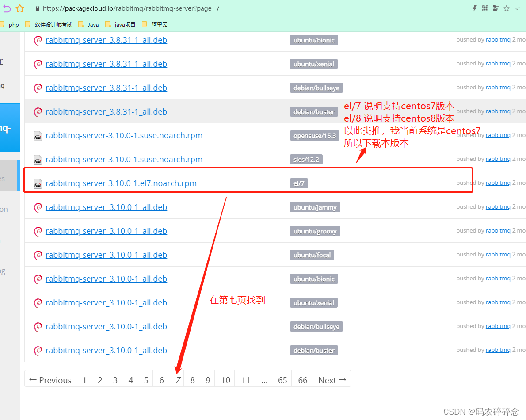The image size is (526, 420).
Task: Click the translate page icon
Action: click(496, 8)
